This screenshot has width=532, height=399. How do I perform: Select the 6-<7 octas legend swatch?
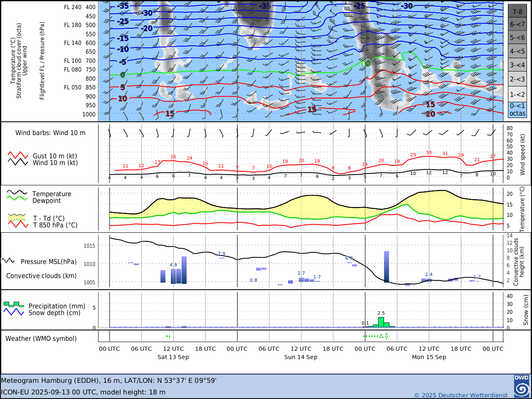[517, 24]
